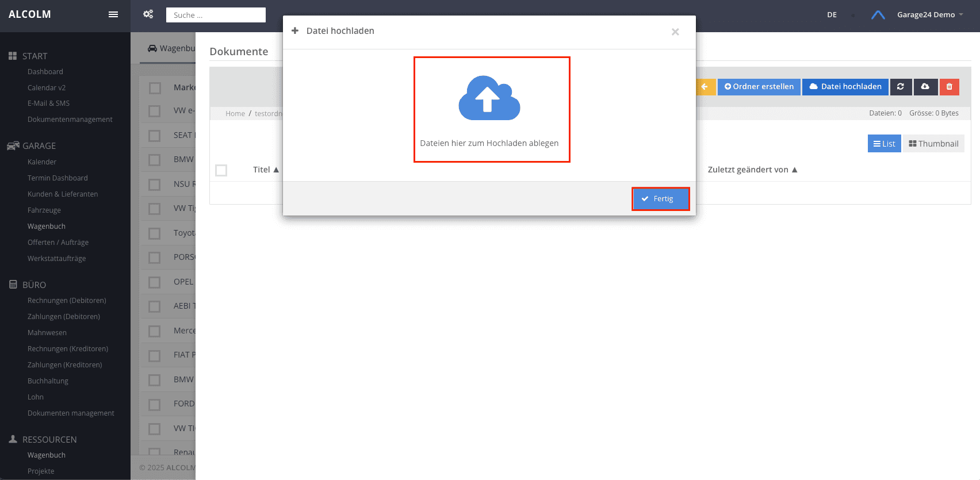Sort by Titel column
The image size is (980, 480).
[x=266, y=170]
